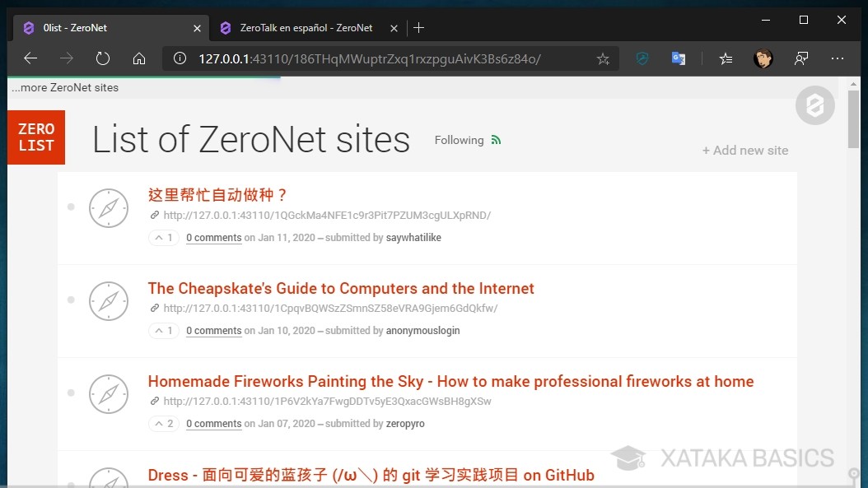Upvote the Homemade Fireworks site entry
Screen dimensions: 868x488
tap(158, 423)
